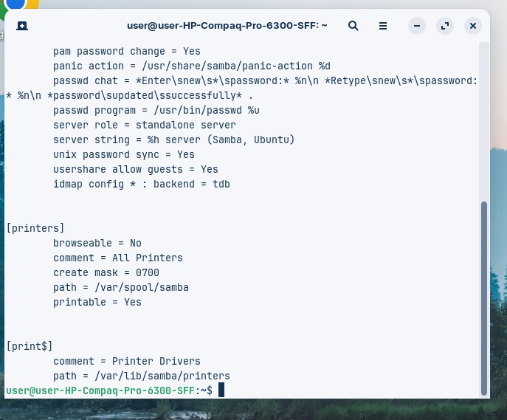
Task: Click the terminal vertical scrollbar thumb
Action: tap(484, 295)
